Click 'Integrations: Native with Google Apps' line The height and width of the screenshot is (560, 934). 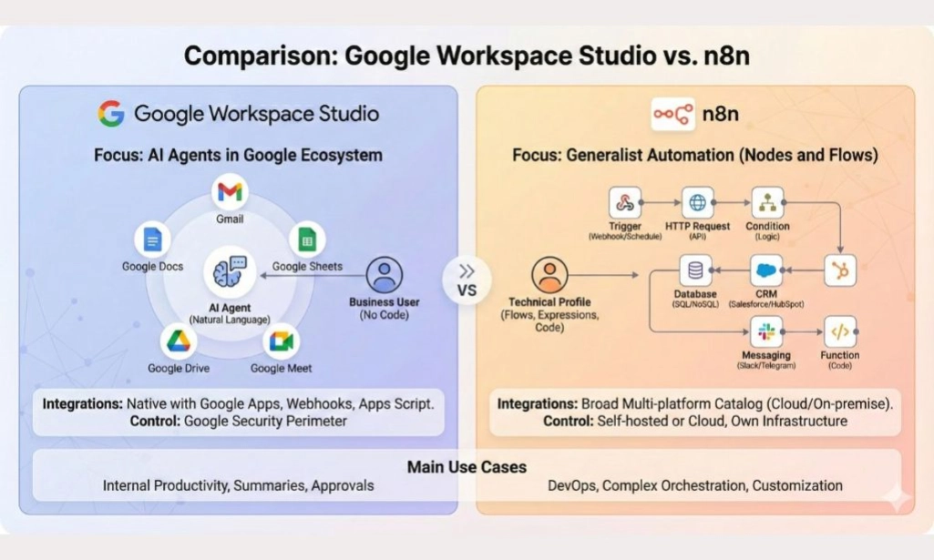click(238, 403)
